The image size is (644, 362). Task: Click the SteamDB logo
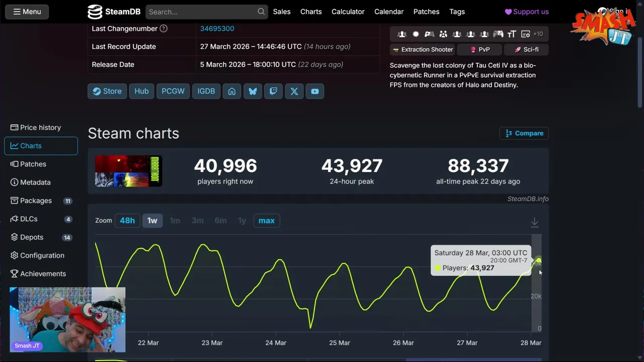point(114,12)
